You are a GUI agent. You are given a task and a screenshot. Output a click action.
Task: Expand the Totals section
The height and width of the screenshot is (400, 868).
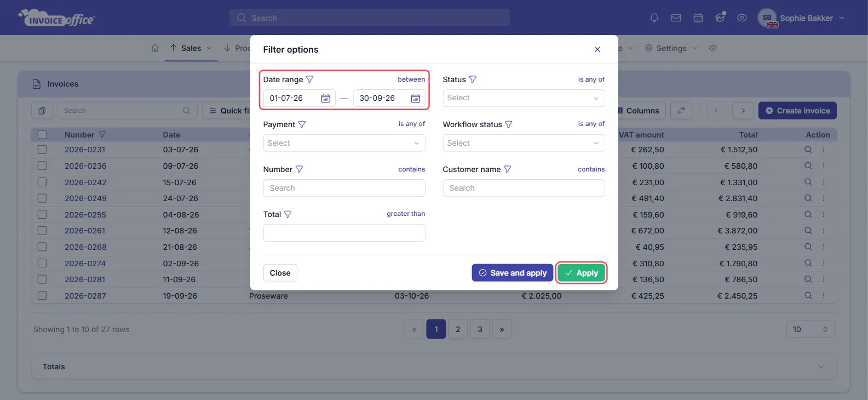[434, 367]
